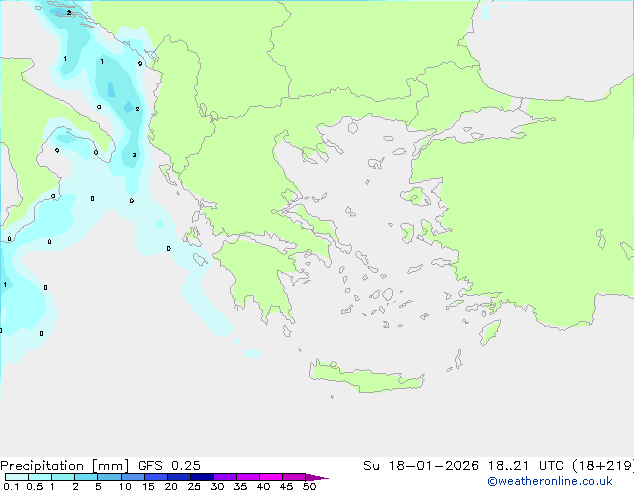This screenshot has width=634, height=490.
Task: Click the "10" legend scale label
Action: [x=125, y=486]
